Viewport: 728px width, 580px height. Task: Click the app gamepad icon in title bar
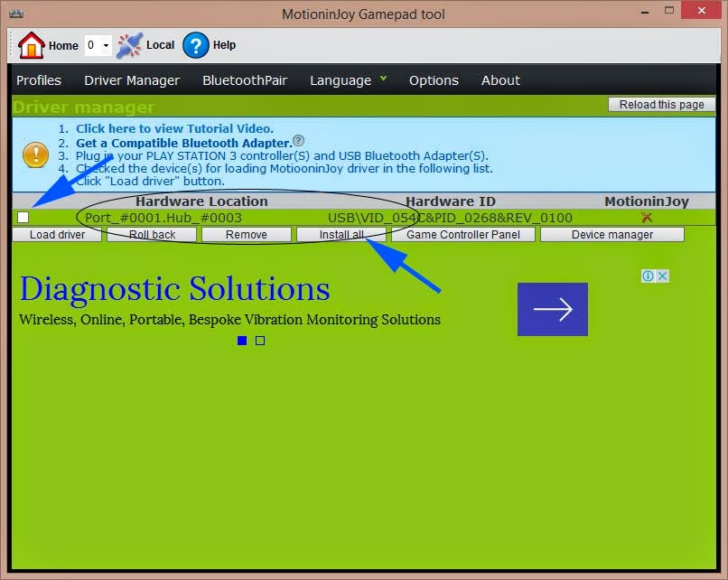16,14
